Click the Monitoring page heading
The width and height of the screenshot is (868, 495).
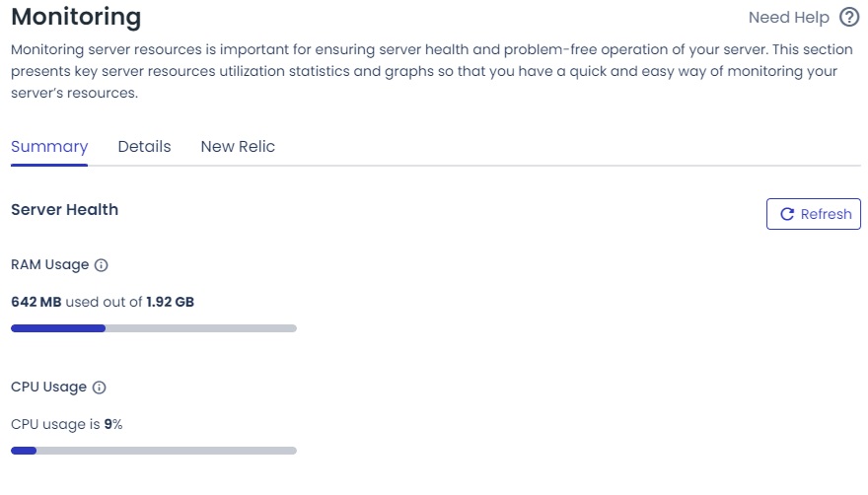click(x=76, y=17)
